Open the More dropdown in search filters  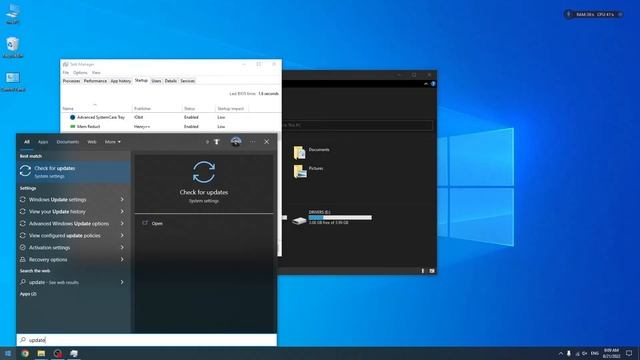click(113, 142)
